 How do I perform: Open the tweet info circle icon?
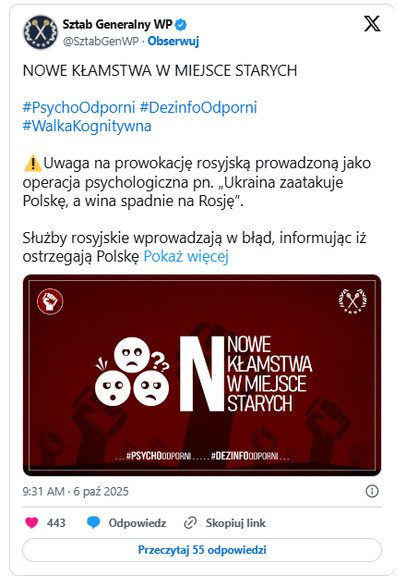click(372, 491)
